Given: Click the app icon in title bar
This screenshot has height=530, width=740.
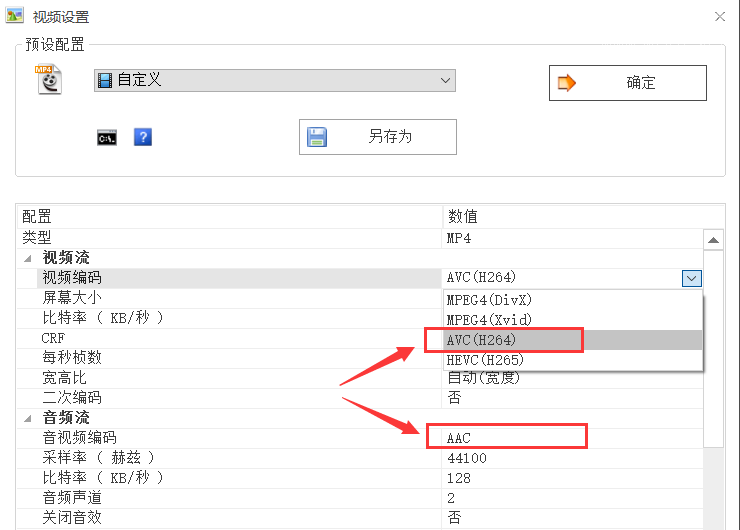Looking at the screenshot, I should [15, 16].
